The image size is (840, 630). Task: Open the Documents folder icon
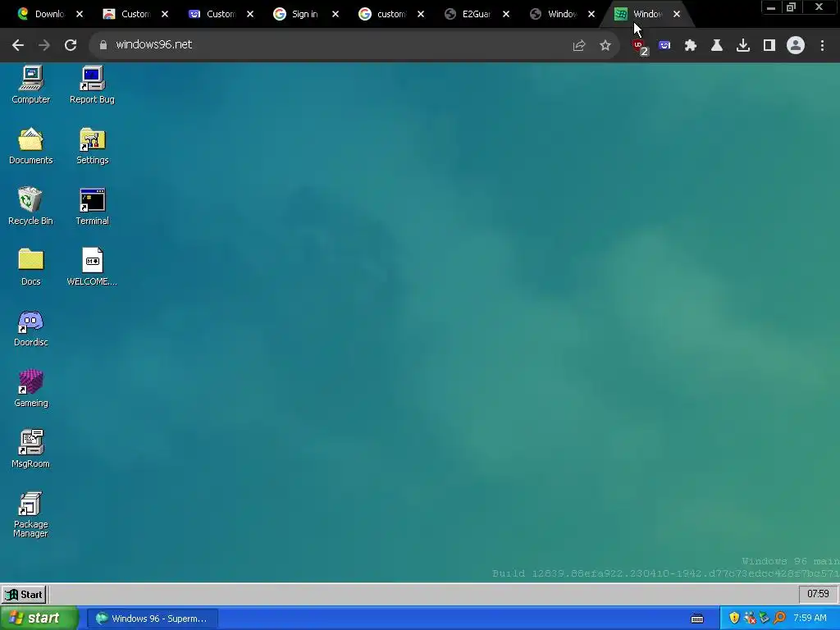tap(31, 146)
